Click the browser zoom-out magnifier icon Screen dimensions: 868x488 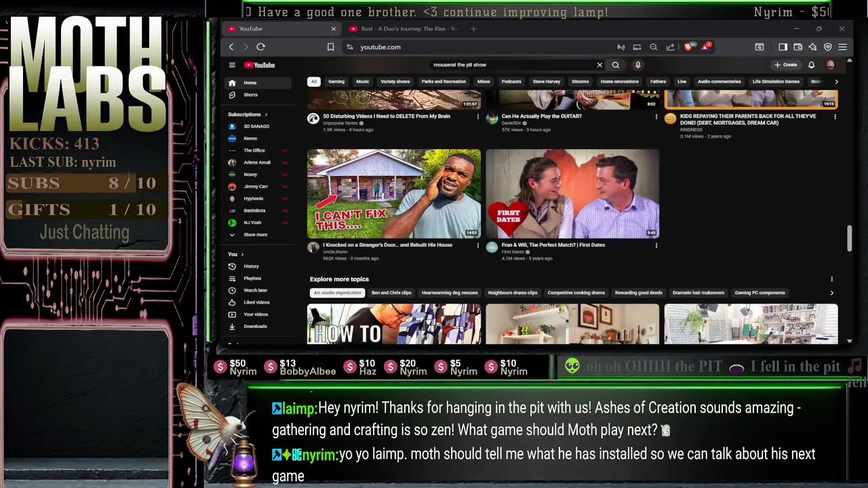[x=653, y=47]
